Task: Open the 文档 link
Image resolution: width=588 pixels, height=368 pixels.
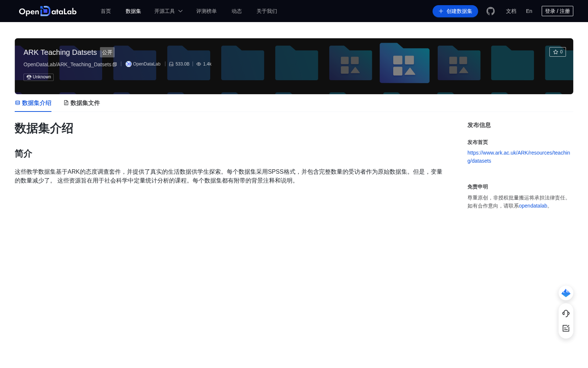Action: [x=511, y=11]
